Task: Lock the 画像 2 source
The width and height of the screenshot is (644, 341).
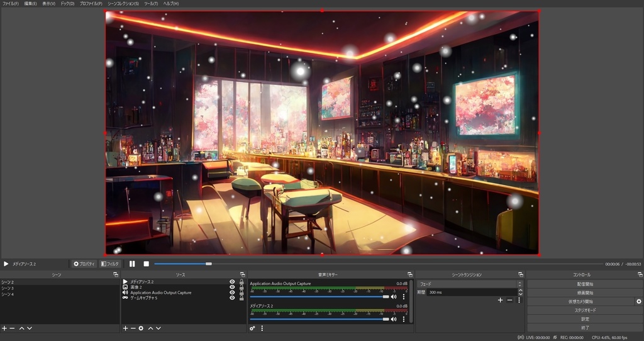Action: coord(241,287)
